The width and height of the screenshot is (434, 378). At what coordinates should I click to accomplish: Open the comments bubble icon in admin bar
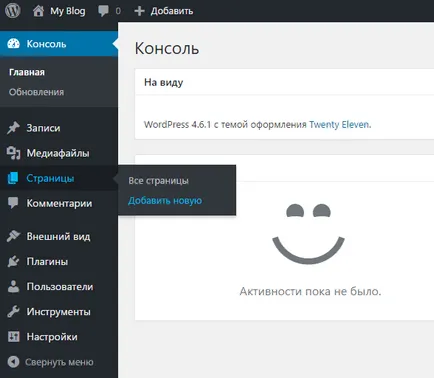(103, 11)
